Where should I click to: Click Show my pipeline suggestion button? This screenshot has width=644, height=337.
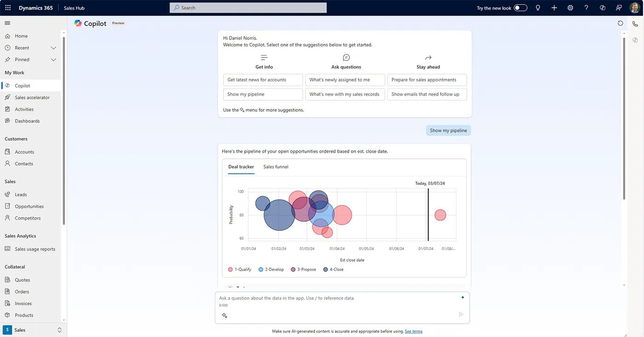tap(263, 94)
